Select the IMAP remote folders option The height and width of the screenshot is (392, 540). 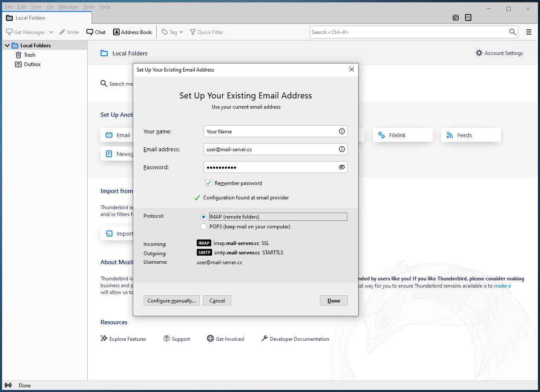[x=204, y=217]
